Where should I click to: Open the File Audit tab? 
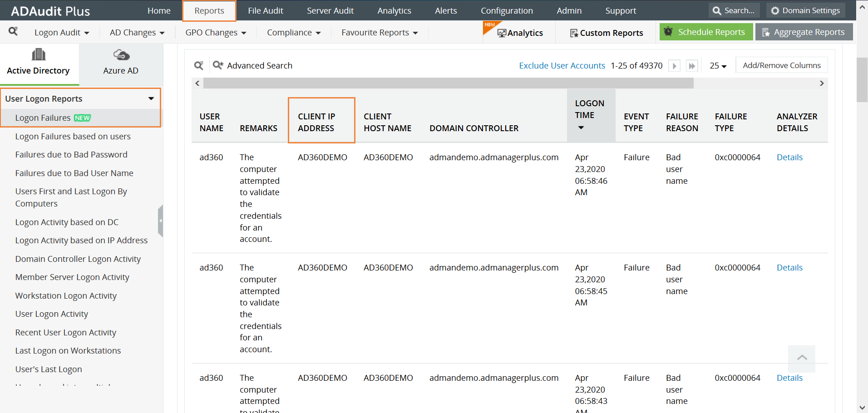coord(266,10)
